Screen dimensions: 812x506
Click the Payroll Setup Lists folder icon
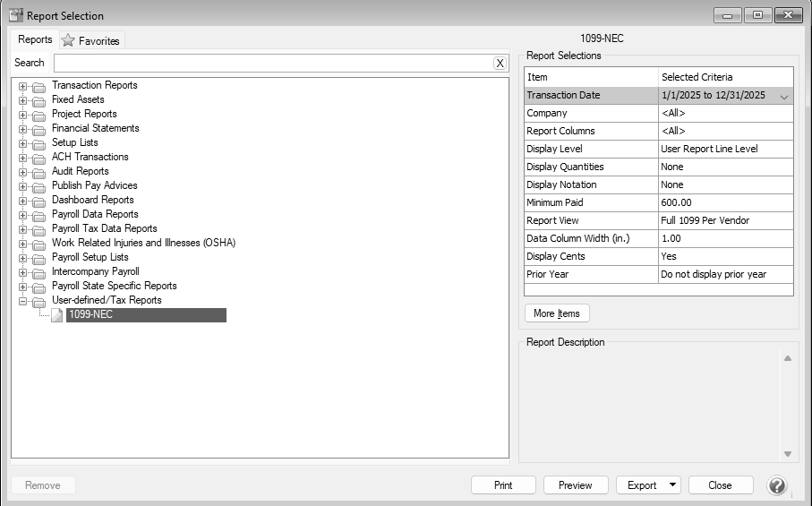pos(38,258)
